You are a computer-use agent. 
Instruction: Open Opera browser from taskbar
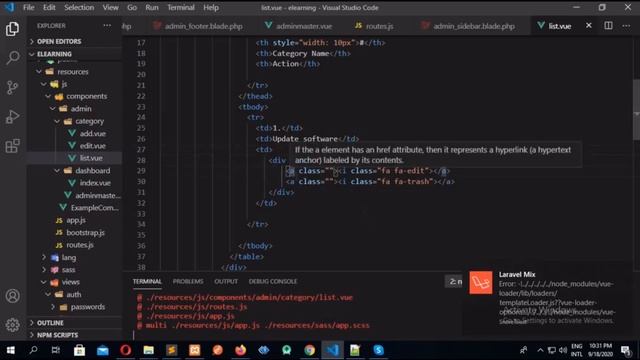pyautogui.click(x=125, y=350)
